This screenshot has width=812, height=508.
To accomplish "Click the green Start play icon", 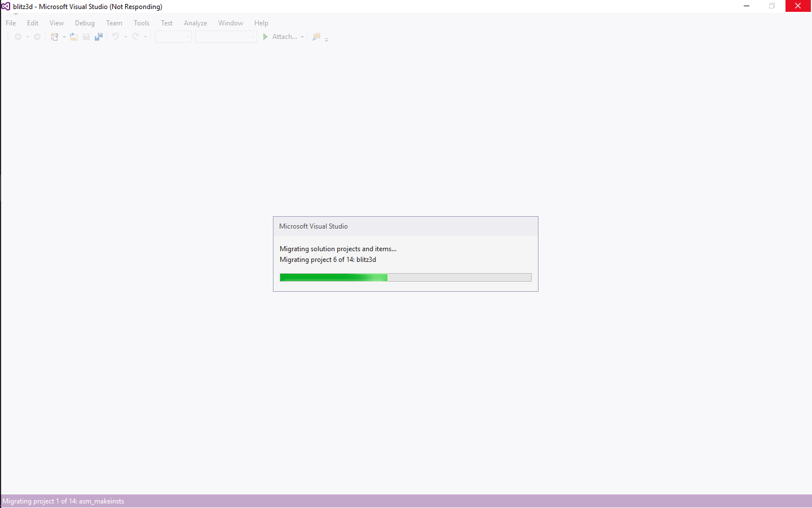I will (x=266, y=37).
